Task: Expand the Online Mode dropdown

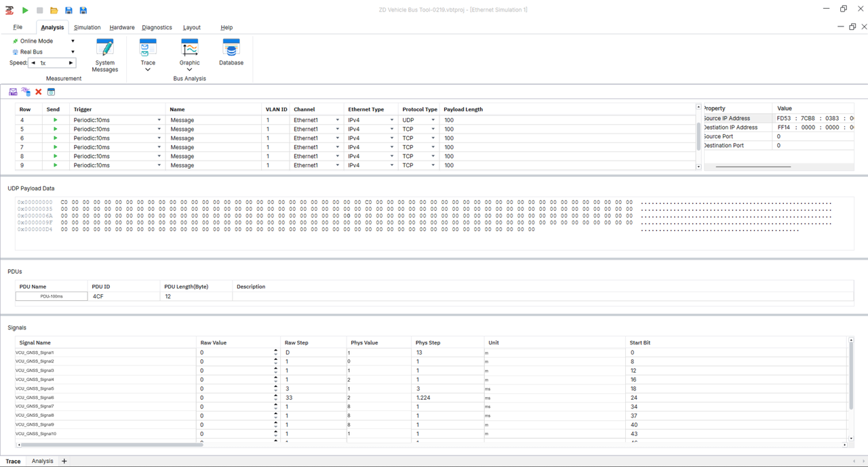Action: click(x=73, y=41)
